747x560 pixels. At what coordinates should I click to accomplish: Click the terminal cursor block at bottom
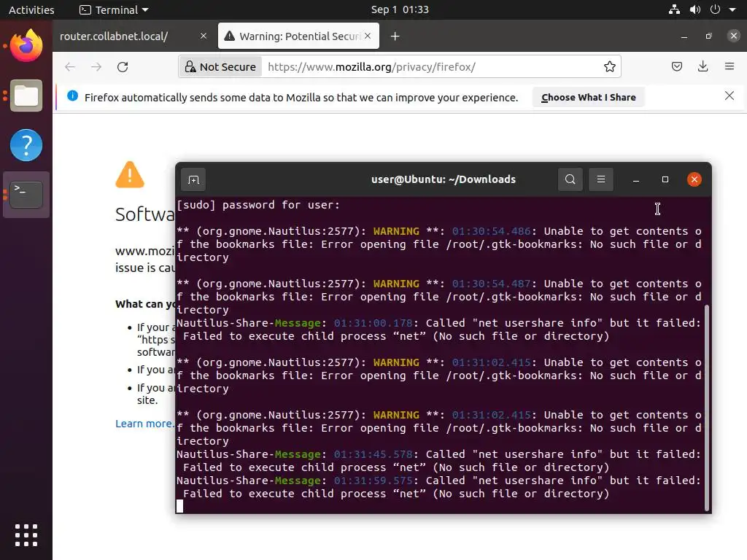[x=179, y=506]
